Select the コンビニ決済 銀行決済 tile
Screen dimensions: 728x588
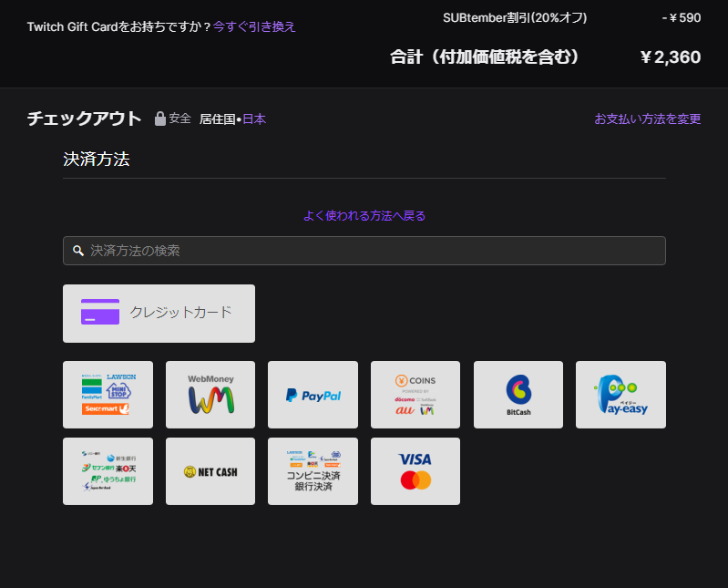coord(313,471)
